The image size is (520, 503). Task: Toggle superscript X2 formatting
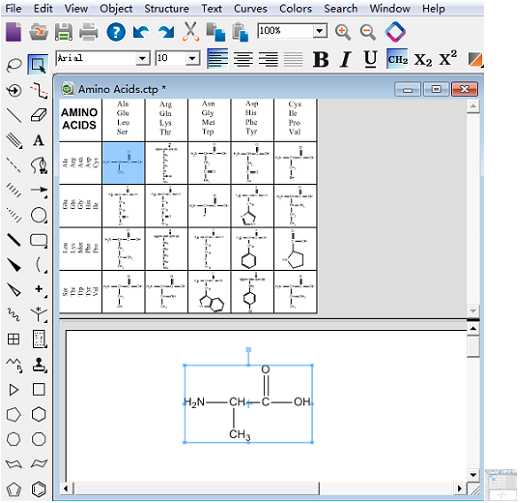pyautogui.click(x=448, y=59)
